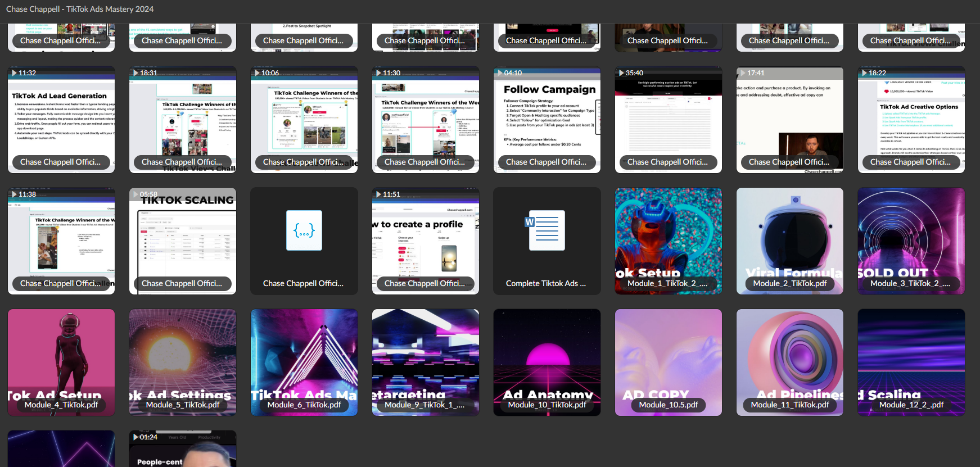Screen dimensions: 980x467
Task: Open the Module_3_TikTok_2 Sold Out thumbnail
Action: point(911,241)
